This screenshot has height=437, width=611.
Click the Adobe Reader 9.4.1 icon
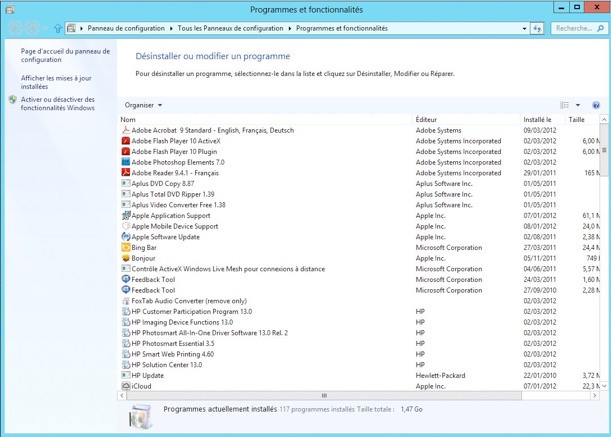point(126,173)
